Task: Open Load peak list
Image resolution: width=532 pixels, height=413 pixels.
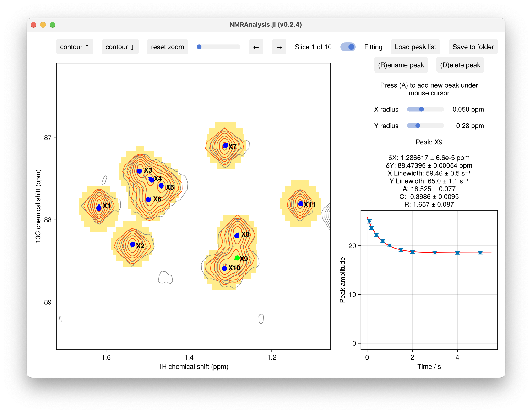Action: pos(415,47)
